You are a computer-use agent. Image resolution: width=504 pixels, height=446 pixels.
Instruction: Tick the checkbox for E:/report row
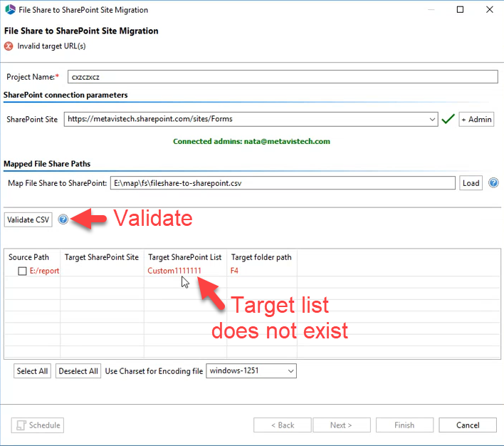pyautogui.click(x=22, y=271)
